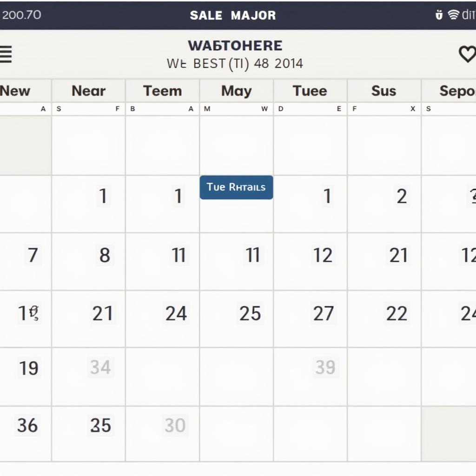Image resolution: width=476 pixels, height=476 pixels.
Task: Click the Near column header
Action: (x=88, y=91)
